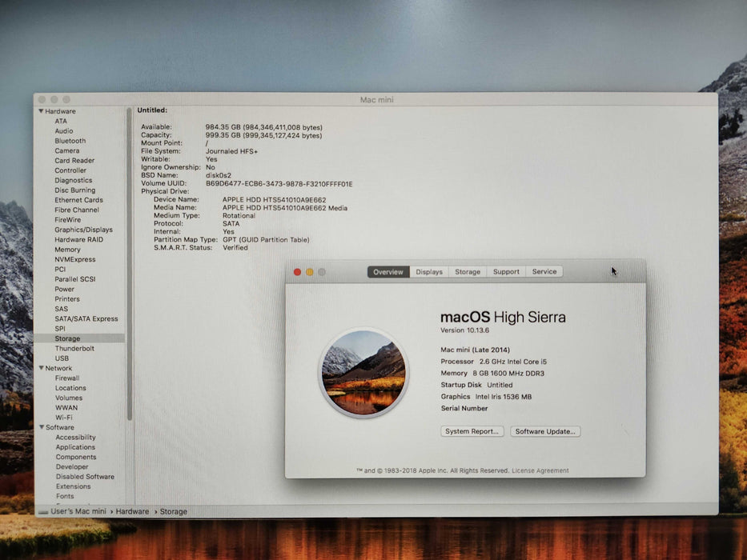
Task: Open the License Agreement link
Action: click(x=540, y=470)
